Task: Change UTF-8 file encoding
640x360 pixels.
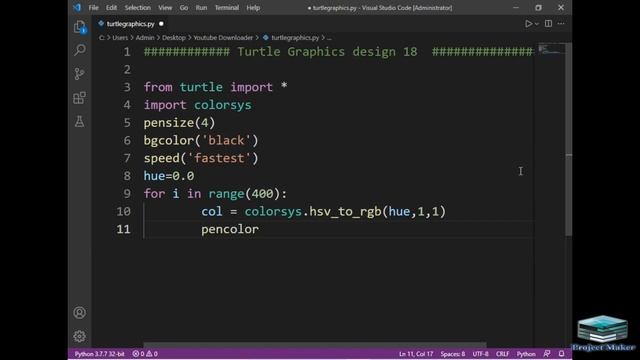Action: [x=480, y=354]
